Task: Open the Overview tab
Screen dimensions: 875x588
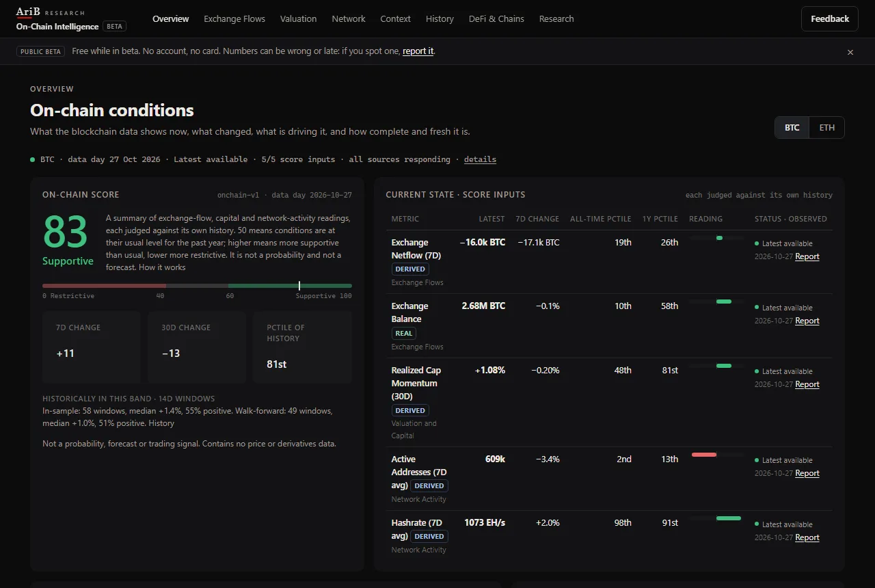Action: click(171, 19)
